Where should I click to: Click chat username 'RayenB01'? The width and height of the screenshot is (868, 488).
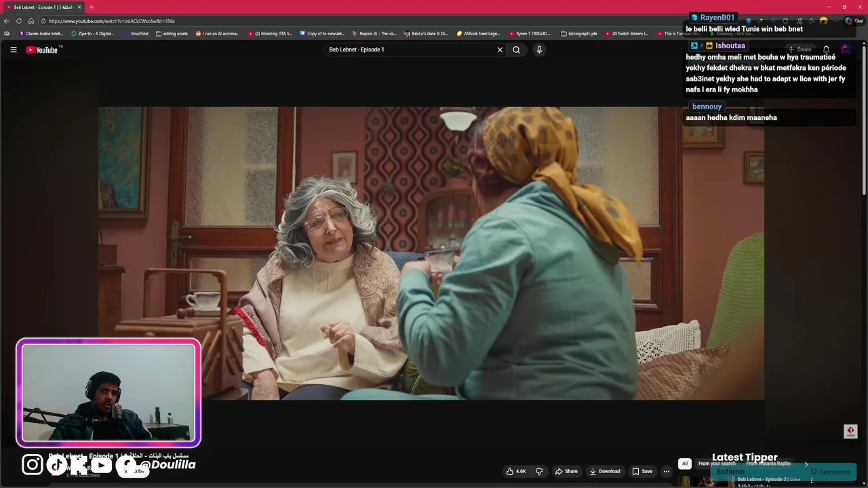(x=717, y=18)
